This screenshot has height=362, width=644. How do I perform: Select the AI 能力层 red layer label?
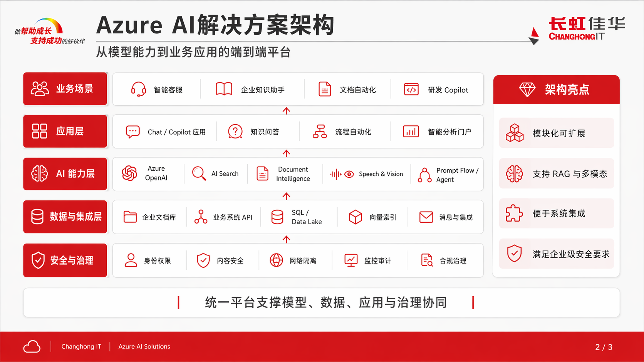(x=65, y=174)
